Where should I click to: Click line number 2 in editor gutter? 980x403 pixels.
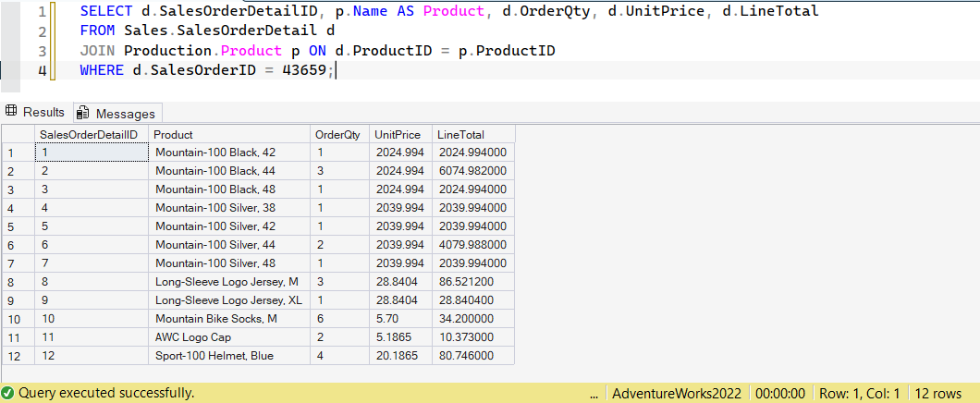42,31
